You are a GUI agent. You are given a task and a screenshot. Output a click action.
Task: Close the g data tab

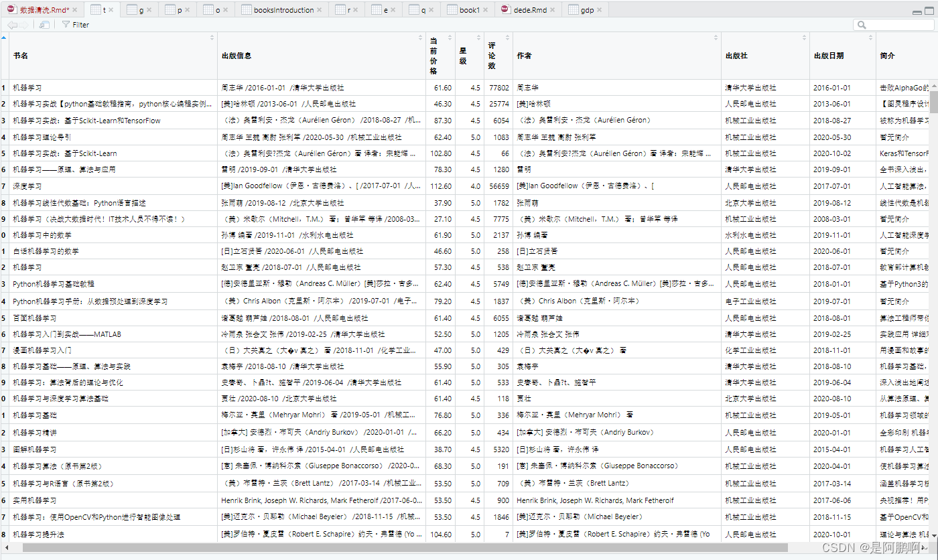click(x=149, y=10)
